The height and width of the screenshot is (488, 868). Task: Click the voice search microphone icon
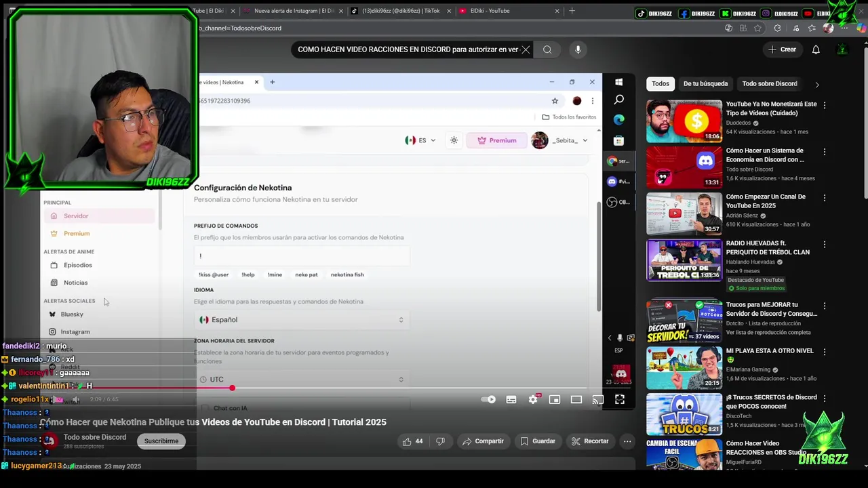(x=578, y=49)
